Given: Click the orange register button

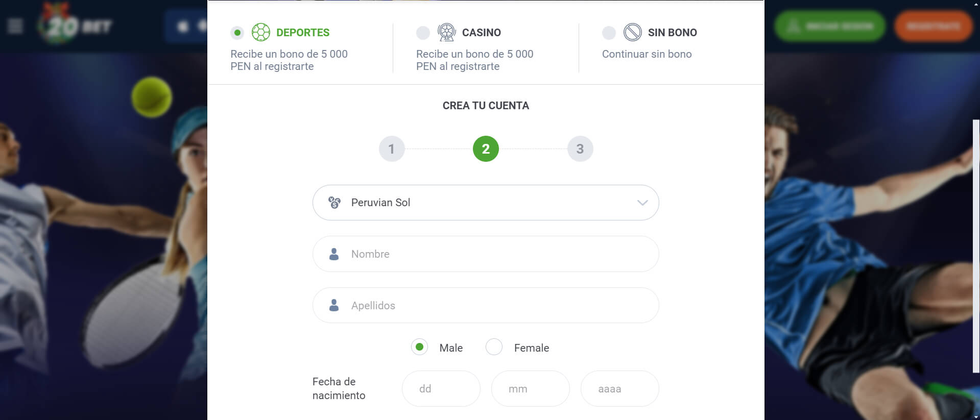Looking at the screenshot, I should (x=933, y=26).
